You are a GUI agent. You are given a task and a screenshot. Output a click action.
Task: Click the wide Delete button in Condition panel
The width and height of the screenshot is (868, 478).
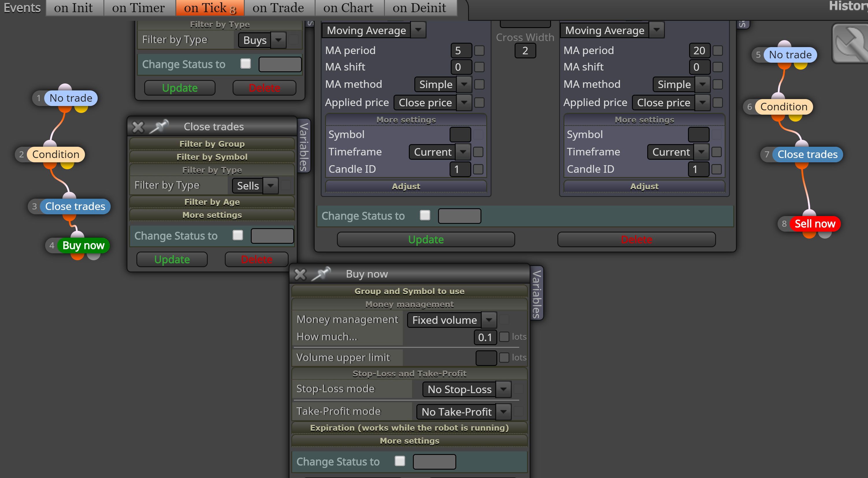(637, 239)
